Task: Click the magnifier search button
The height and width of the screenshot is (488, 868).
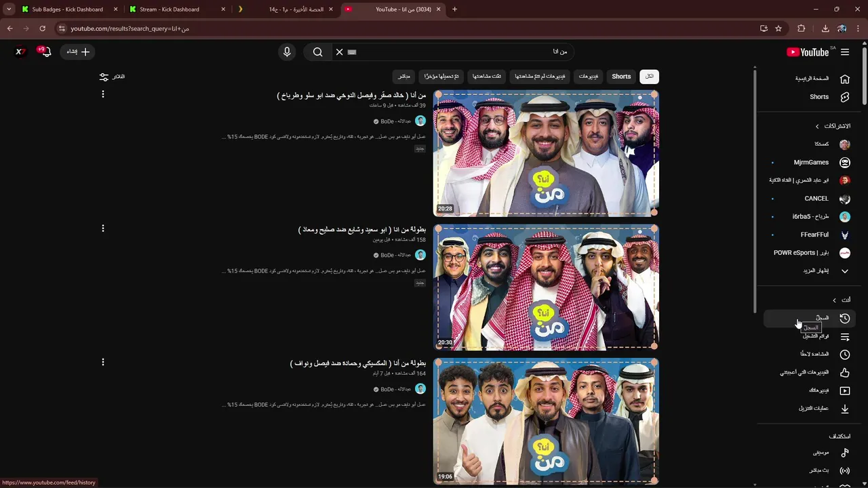Action: [x=317, y=52]
